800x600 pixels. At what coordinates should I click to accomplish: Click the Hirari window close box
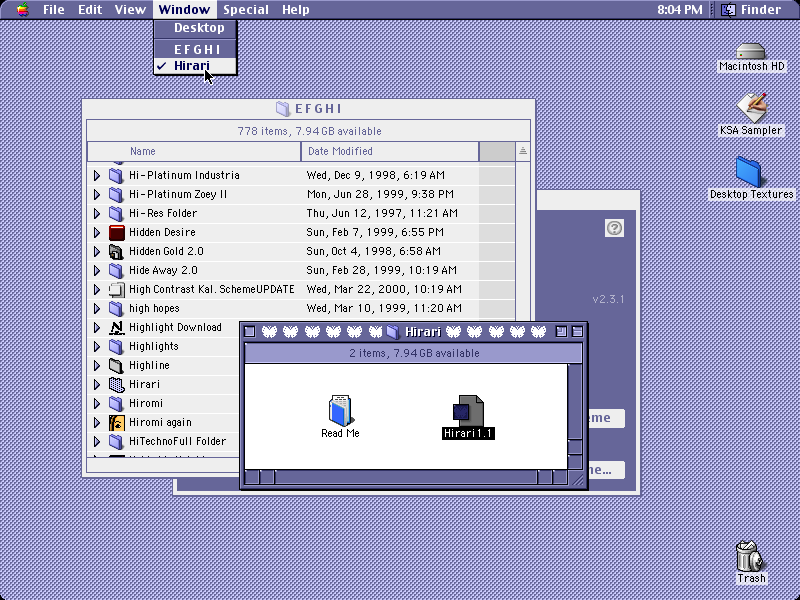(x=249, y=332)
